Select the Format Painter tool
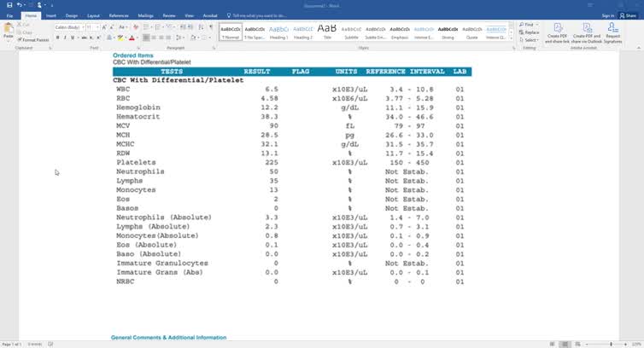644x348 pixels. tap(33, 40)
